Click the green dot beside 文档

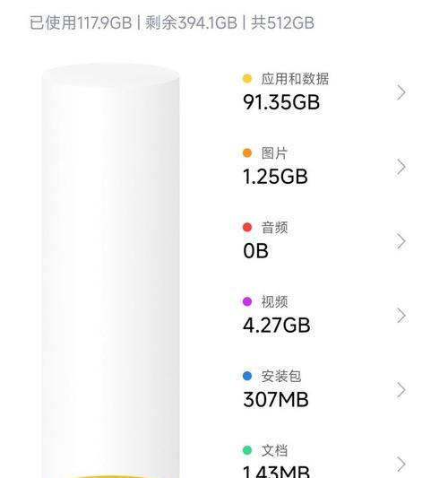click(x=247, y=450)
